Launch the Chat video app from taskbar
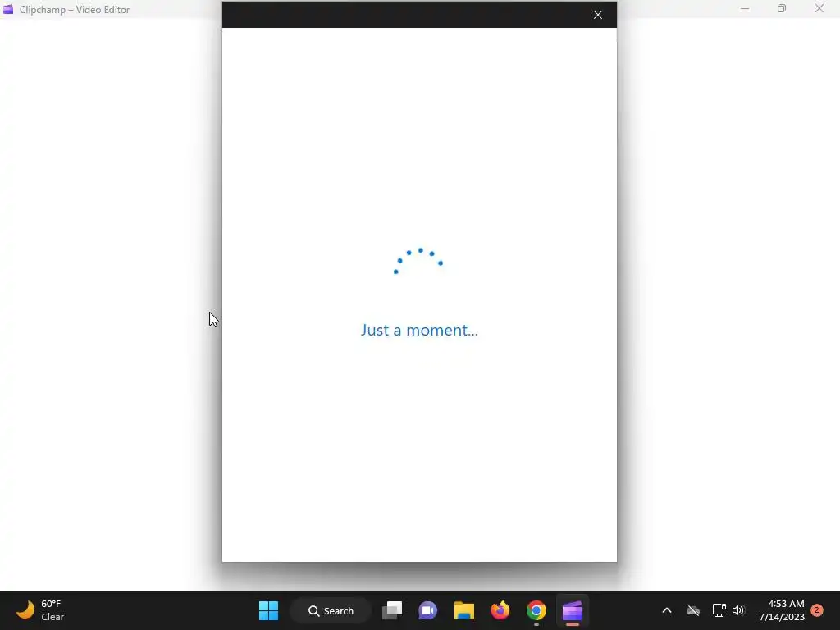Image resolution: width=840 pixels, height=630 pixels. [x=427, y=610]
